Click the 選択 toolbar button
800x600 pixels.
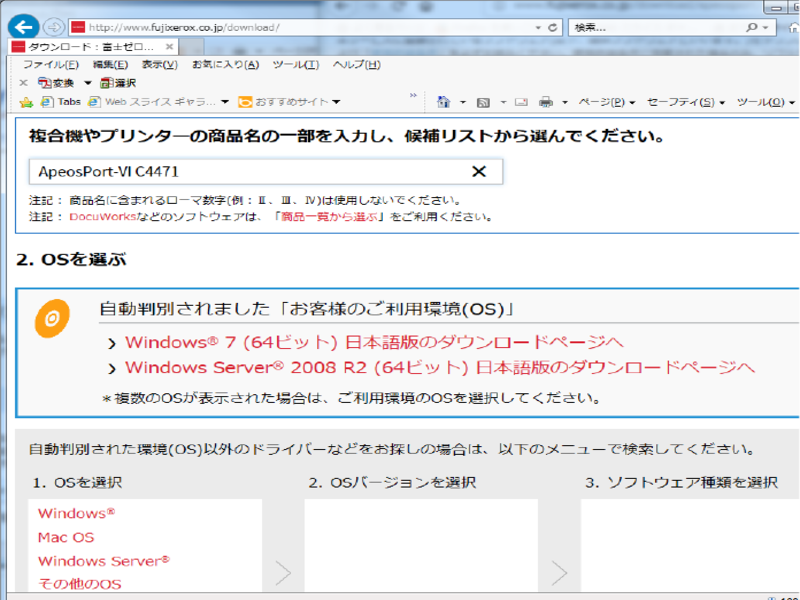tap(118, 83)
